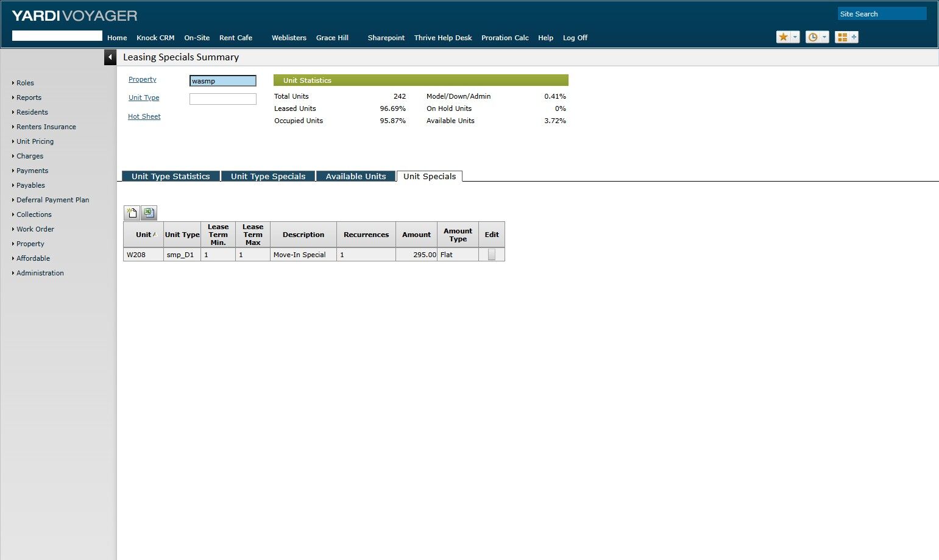Switch to the Unit Type Statistics tab
The height and width of the screenshot is (560, 939).
[171, 176]
